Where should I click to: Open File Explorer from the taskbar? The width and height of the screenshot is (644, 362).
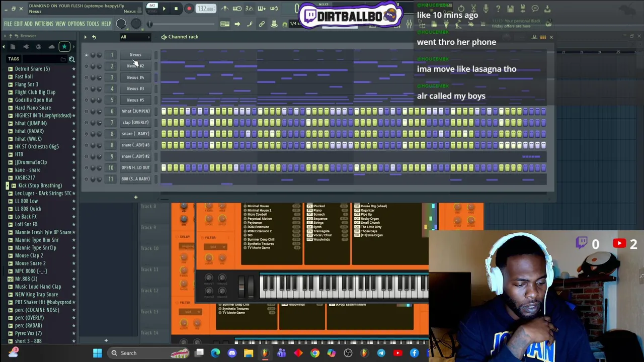pyautogui.click(x=249, y=353)
